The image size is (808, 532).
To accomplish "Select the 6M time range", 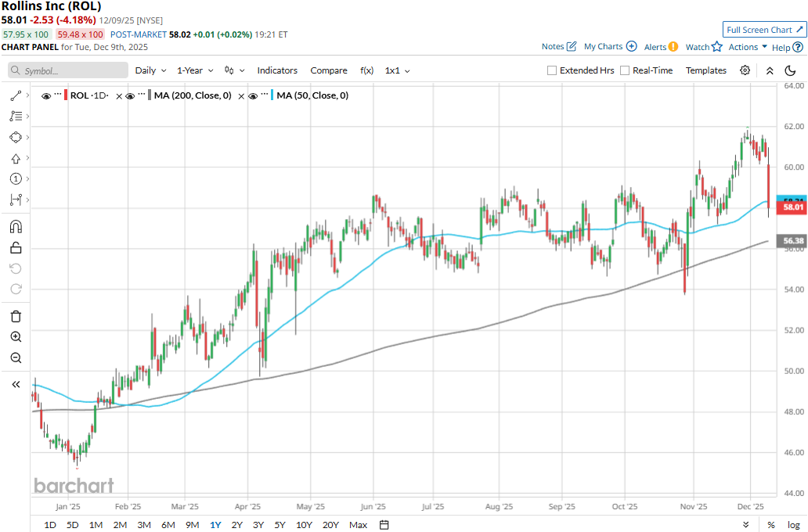I will click(168, 524).
